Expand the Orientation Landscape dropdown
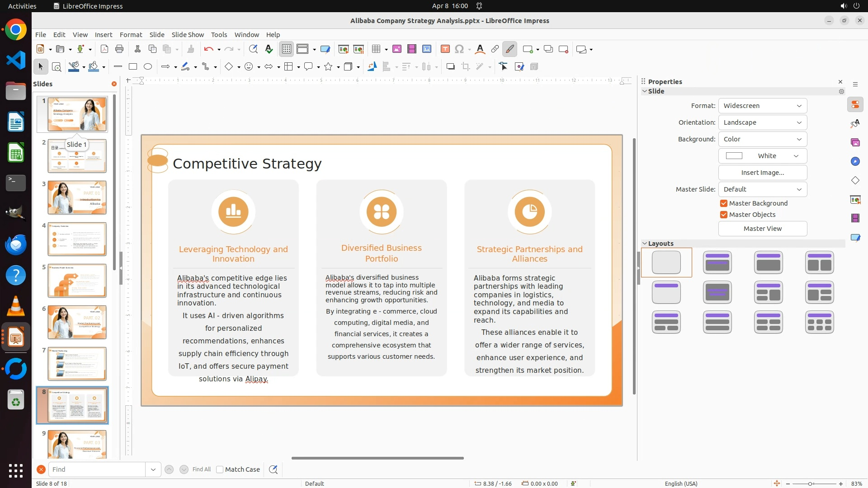 click(x=762, y=122)
